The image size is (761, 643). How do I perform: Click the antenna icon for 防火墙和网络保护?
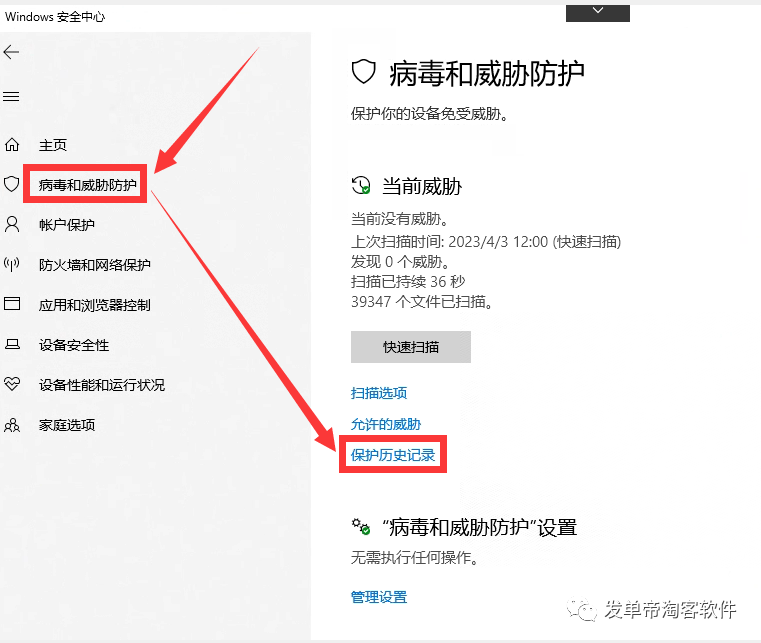(12, 264)
